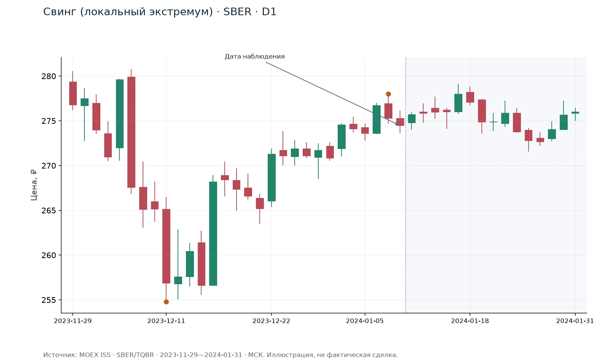Select the 'Дата наблюдения' annotation label
Screen dimensions: 616x364
point(254,57)
